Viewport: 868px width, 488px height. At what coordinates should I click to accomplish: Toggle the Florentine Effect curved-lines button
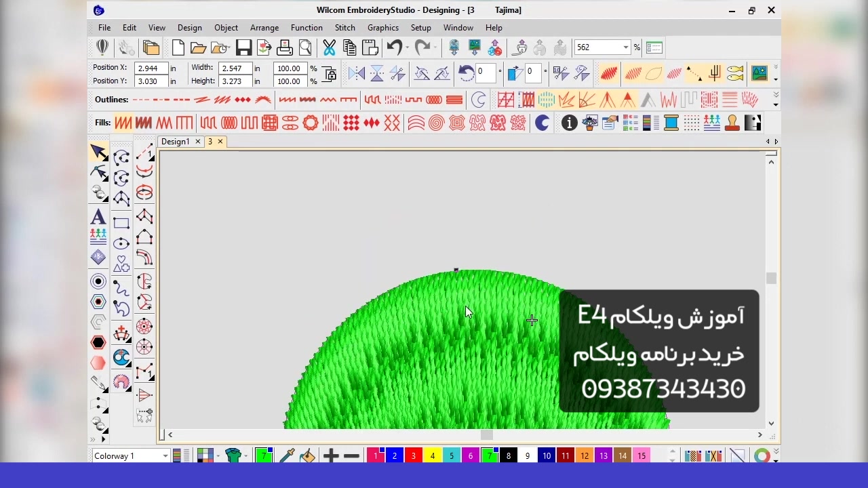point(416,123)
